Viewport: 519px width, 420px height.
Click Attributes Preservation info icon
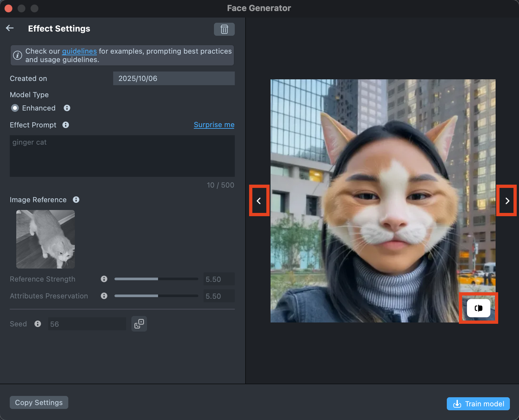[104, 296]
